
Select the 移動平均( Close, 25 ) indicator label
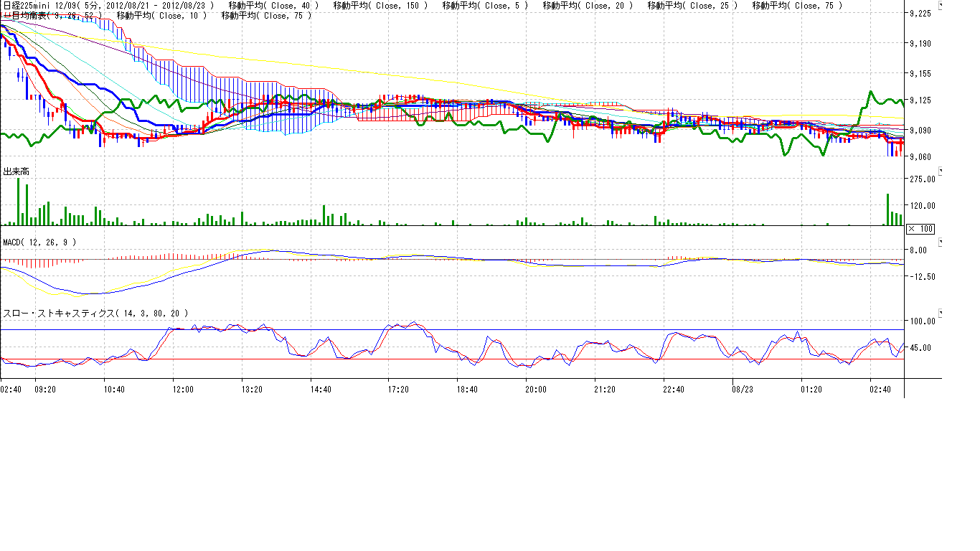click(692, 6)
